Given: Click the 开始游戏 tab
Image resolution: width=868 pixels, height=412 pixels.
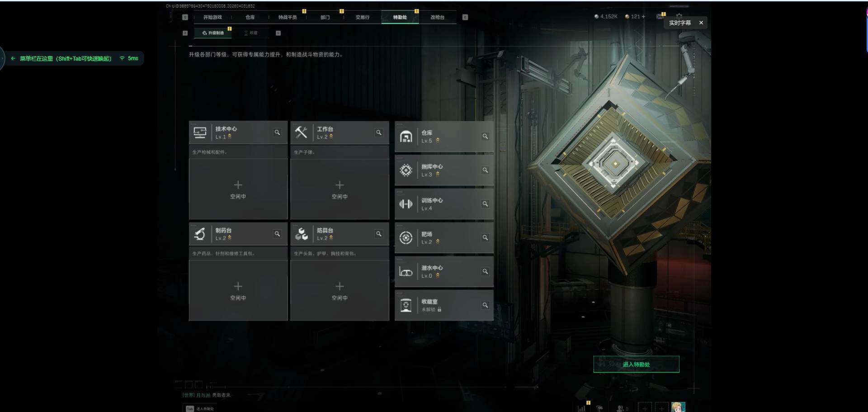Looking at the screenshot, I should pyautogui.click(x=212, y=17).
